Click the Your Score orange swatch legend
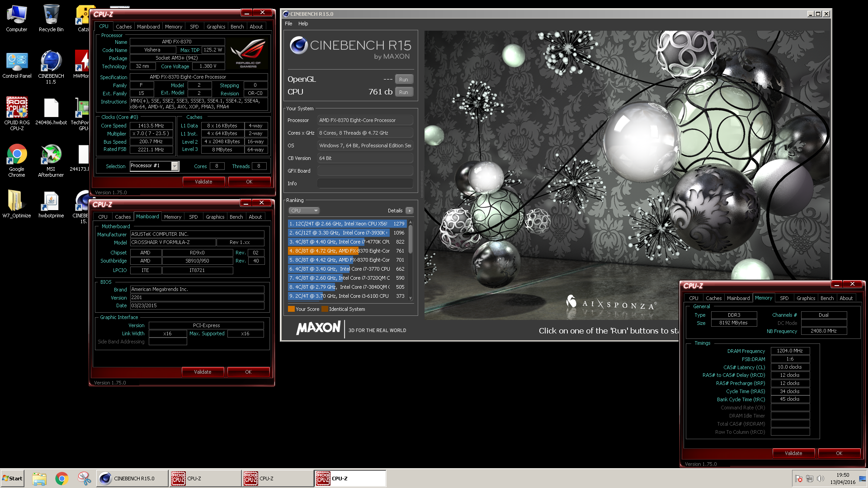 (291, 309)
